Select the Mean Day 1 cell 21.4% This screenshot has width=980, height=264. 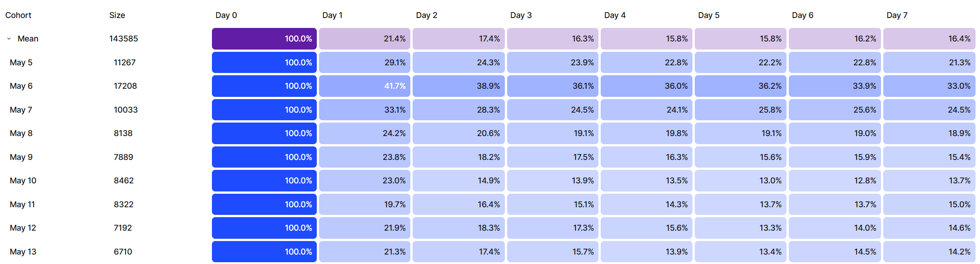[x=364, y=39]
